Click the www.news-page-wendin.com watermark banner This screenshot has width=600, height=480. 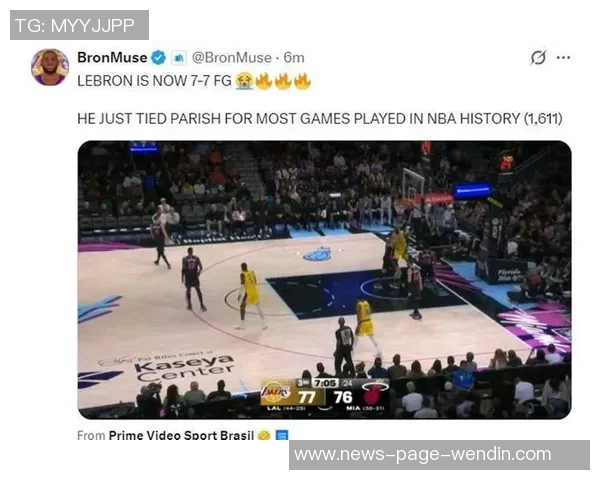[x=439, y=455]
